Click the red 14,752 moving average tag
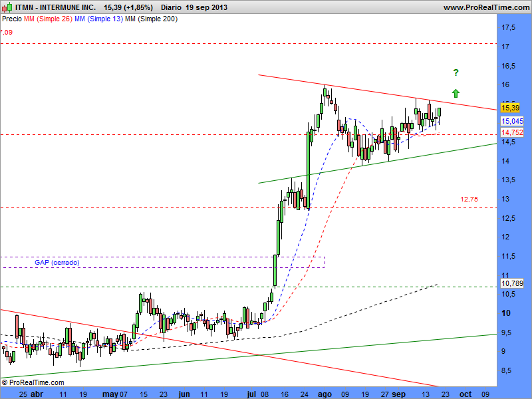This screenshot has width=532, height=399. pyautogui.click(x=512, y=132)
